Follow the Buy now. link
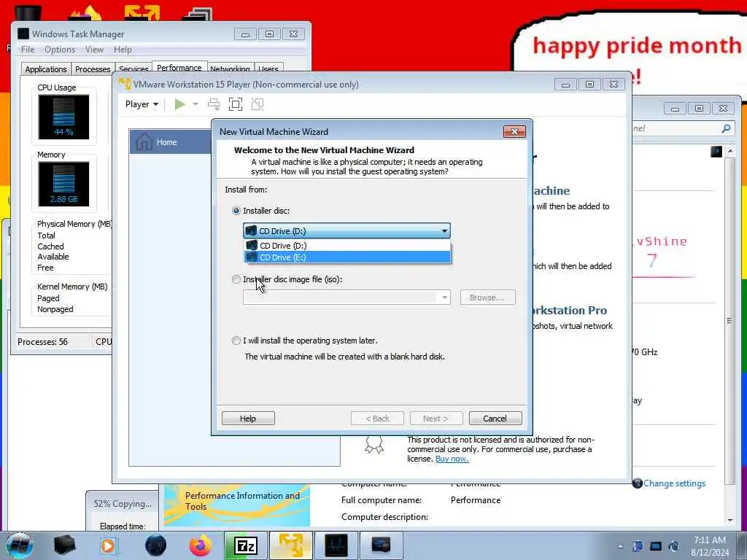The width and height of the screenshot is (747, 560). (452, 459)
